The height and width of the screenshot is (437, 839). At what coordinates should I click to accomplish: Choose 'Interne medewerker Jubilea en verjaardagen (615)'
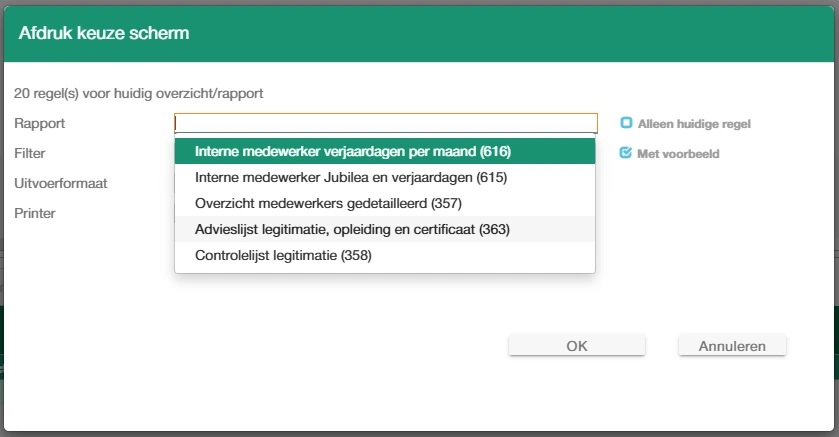351,178
